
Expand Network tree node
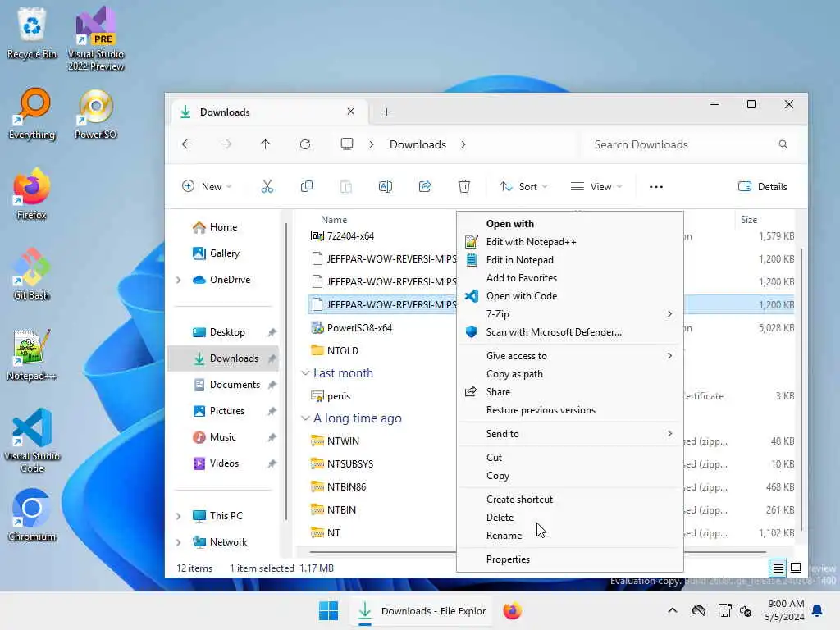178,542
